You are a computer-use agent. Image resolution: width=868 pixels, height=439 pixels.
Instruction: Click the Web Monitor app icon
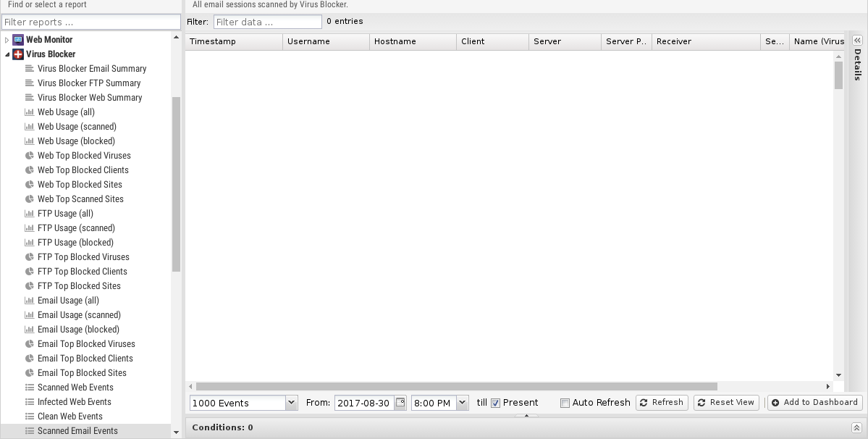pyautogui.click(x=18, y=40)
